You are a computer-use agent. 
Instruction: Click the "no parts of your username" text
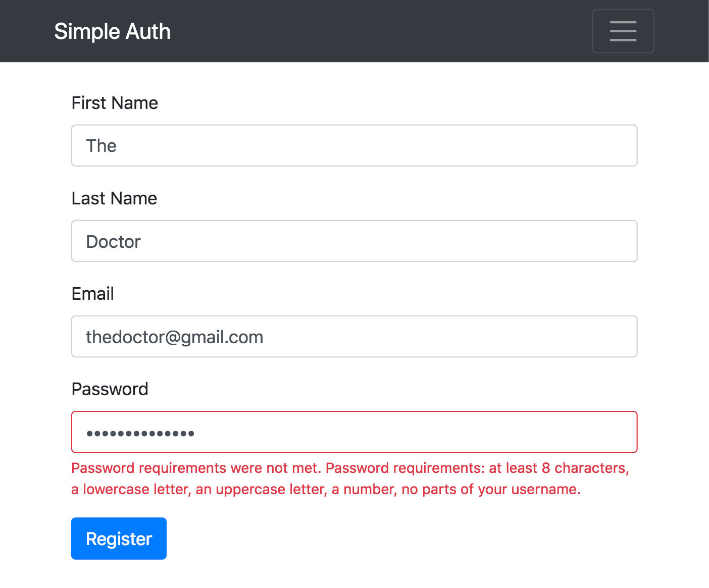(491, 490)
